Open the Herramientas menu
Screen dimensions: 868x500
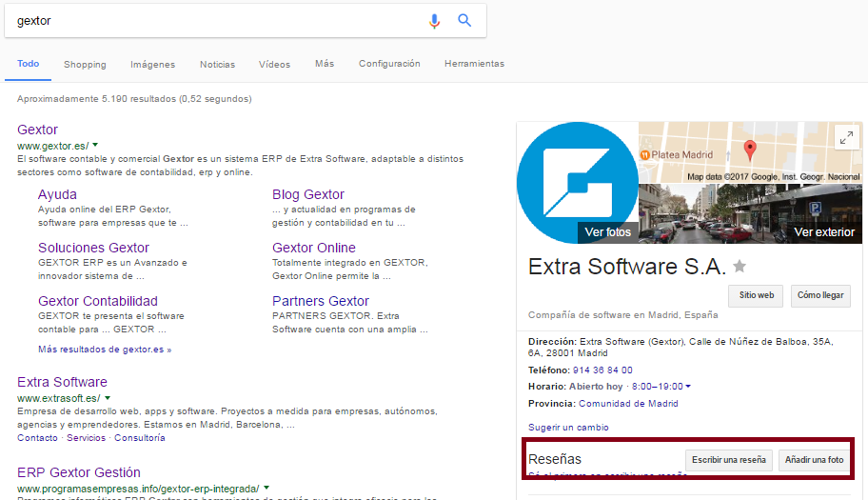474,64
